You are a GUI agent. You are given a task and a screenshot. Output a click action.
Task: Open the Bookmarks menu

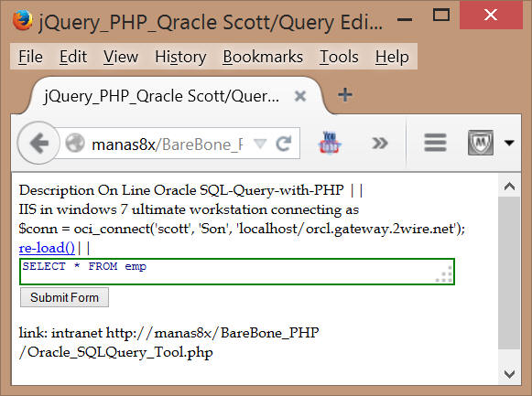(x=263, y=57)
